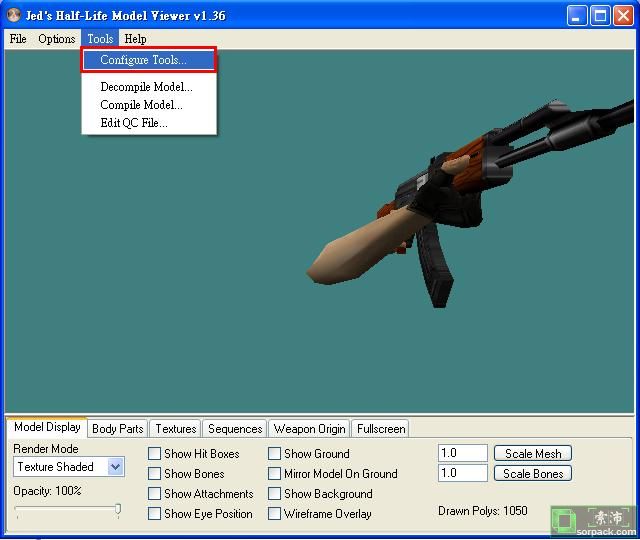The image size is (640, 540).
Task: Expand the Render Mode dropdown
Action: click(116, 467)
